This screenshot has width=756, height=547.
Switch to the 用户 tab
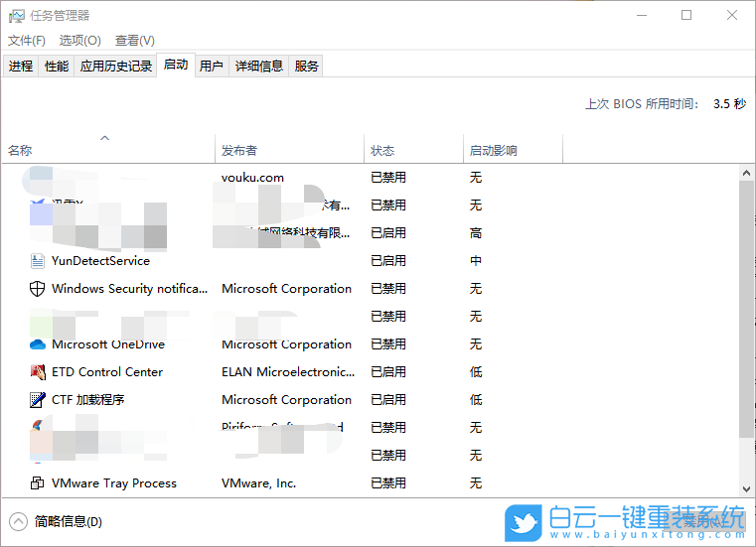(x=212, y=67)
